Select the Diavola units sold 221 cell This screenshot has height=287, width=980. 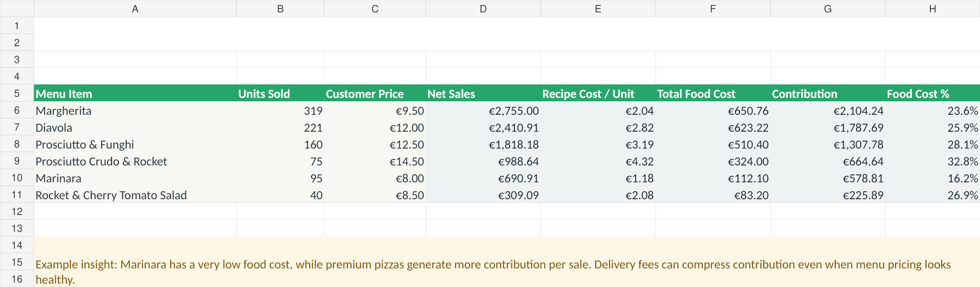pos(280,127)
